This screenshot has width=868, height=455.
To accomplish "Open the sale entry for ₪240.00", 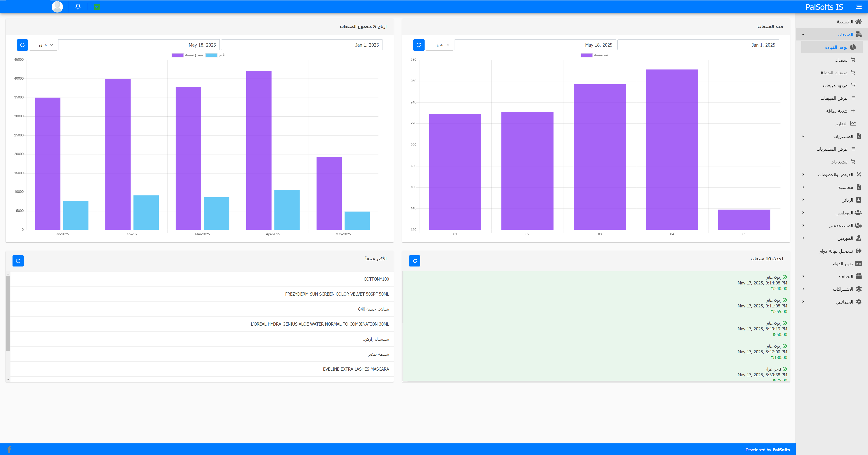I will (762, 283).
